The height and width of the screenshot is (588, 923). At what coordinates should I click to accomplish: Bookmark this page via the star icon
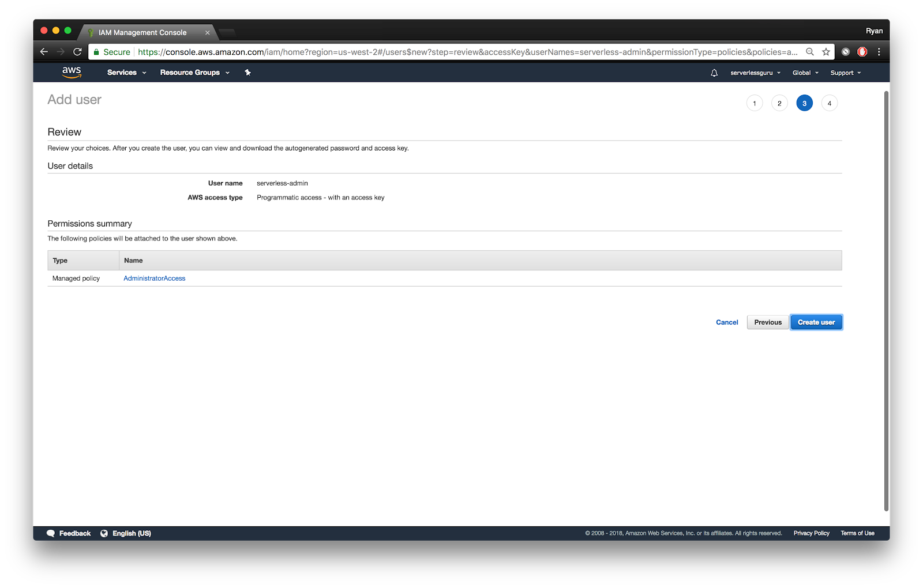click(826, 51)
